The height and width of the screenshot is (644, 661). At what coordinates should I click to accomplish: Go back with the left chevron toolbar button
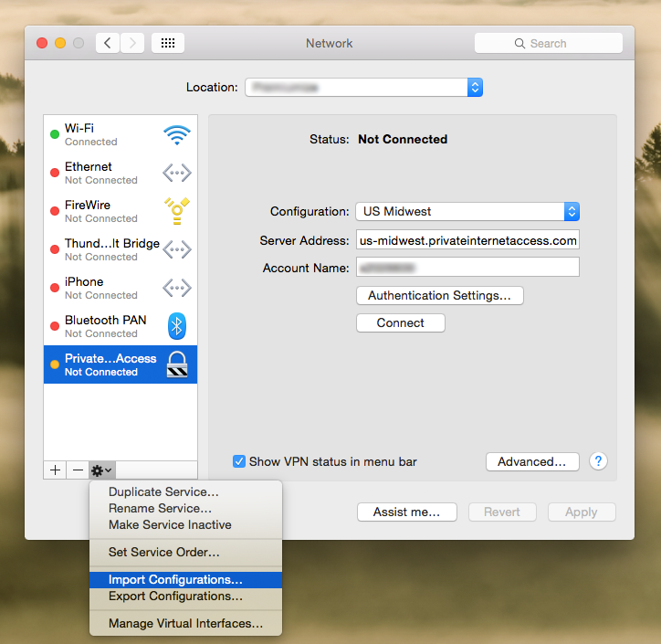pyautogui.click(x=108, y=43)
